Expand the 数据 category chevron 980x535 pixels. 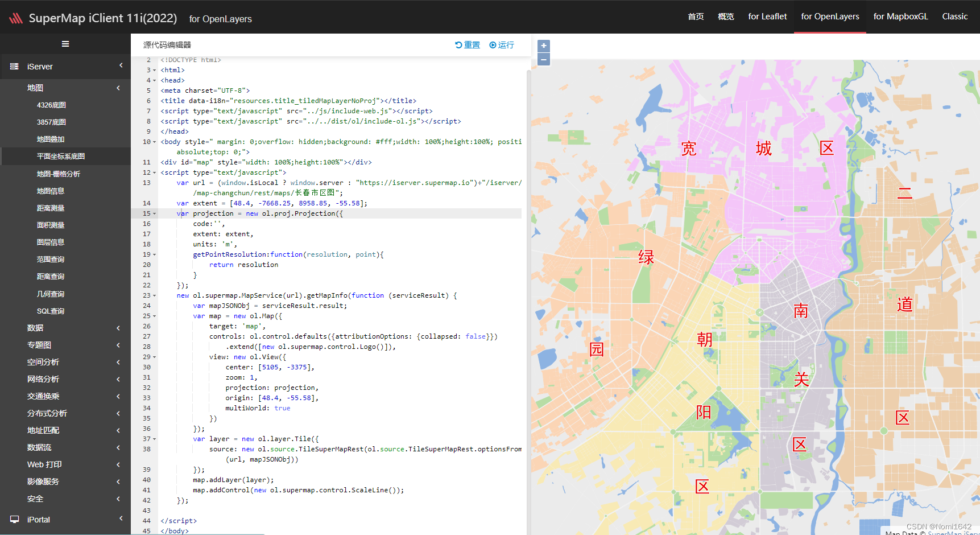(118, 328)
